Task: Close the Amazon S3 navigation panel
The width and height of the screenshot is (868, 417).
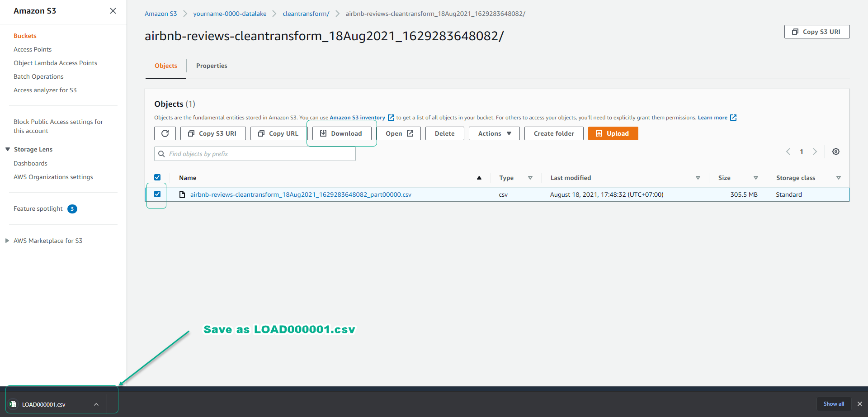Action: tap(113, 11)
